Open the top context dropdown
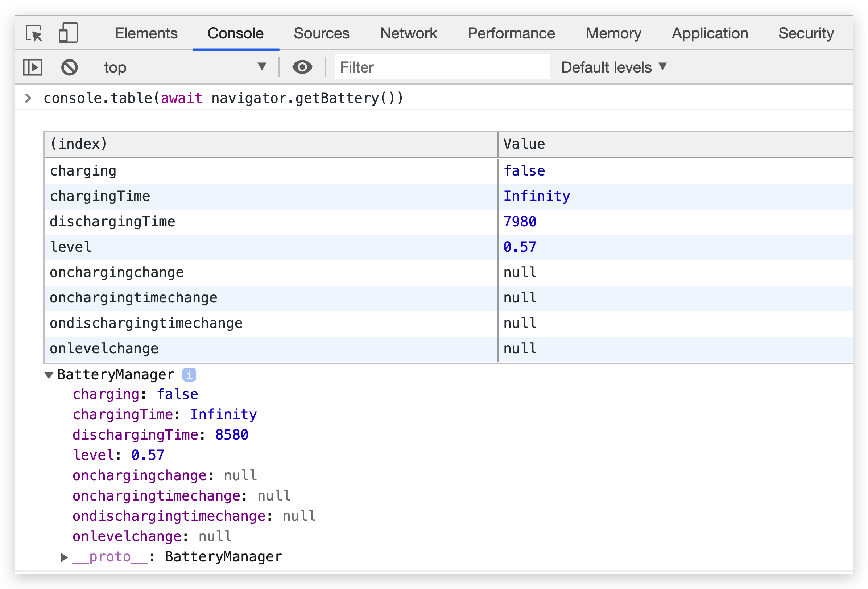 (x=185, y=67)
